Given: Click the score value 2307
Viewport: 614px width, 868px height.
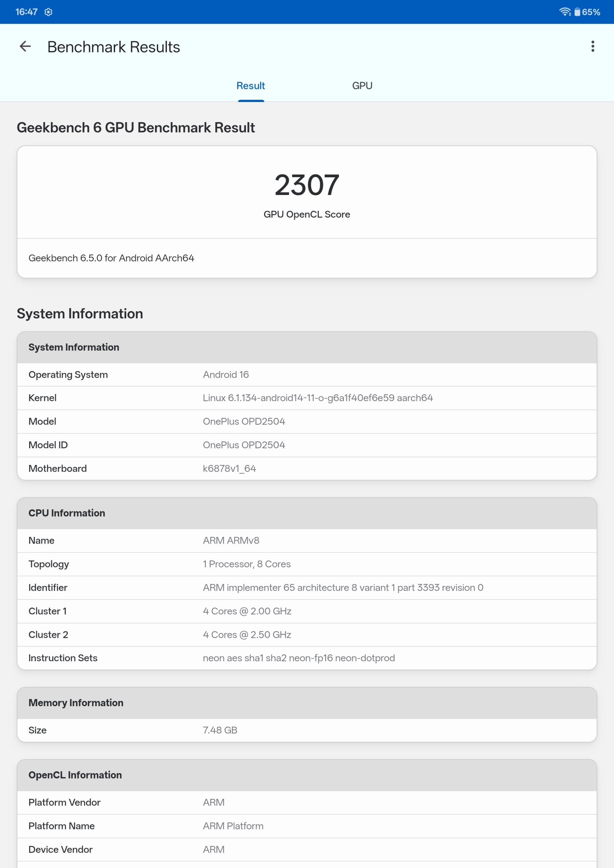Looking at the screenshot, I should 307,185.
